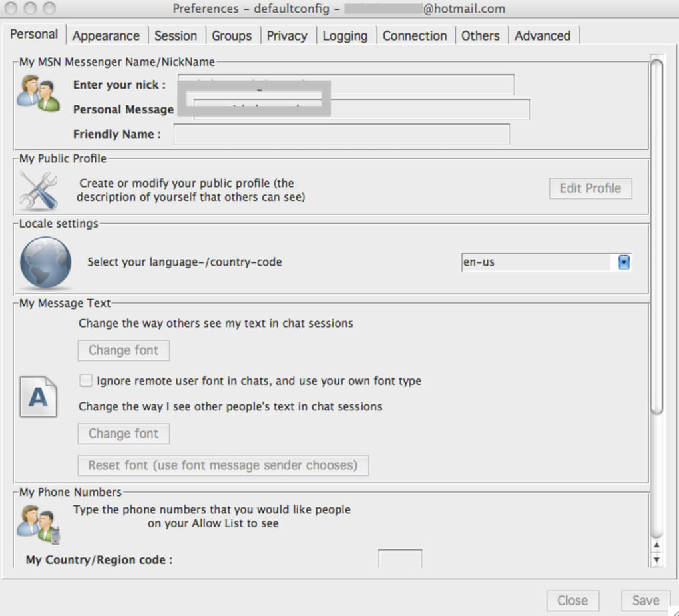Click the letter A font document icon
This screenshot has width=679, height=616.
[38, 396]
